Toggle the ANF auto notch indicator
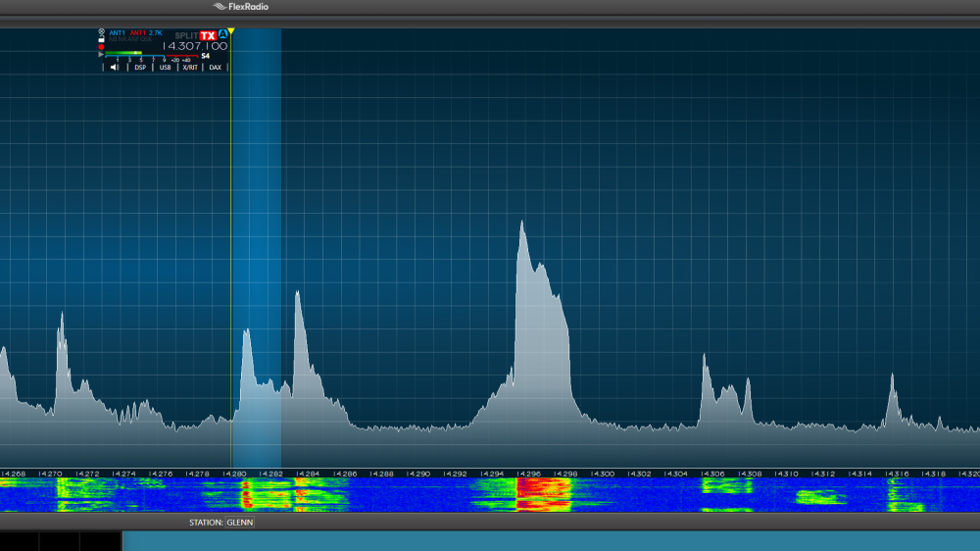The height and width of the screenshot is (551, 980). 133,39
